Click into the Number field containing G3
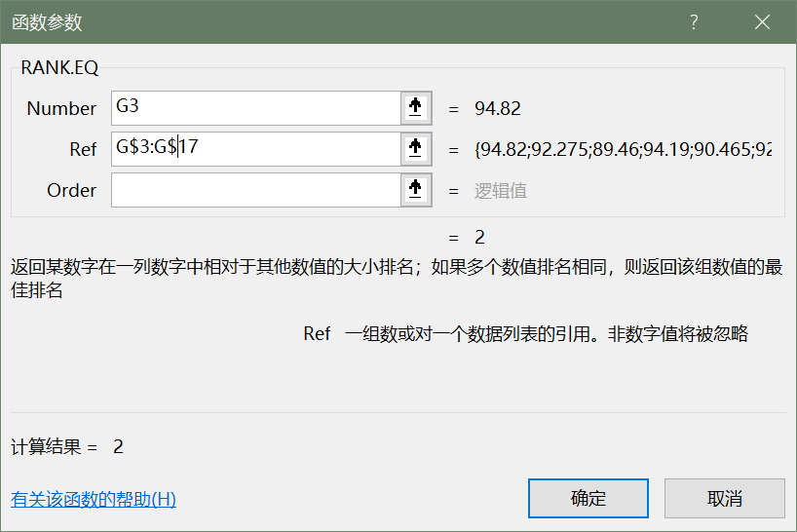Screen dimensions: 797x532 pos(255,108)
